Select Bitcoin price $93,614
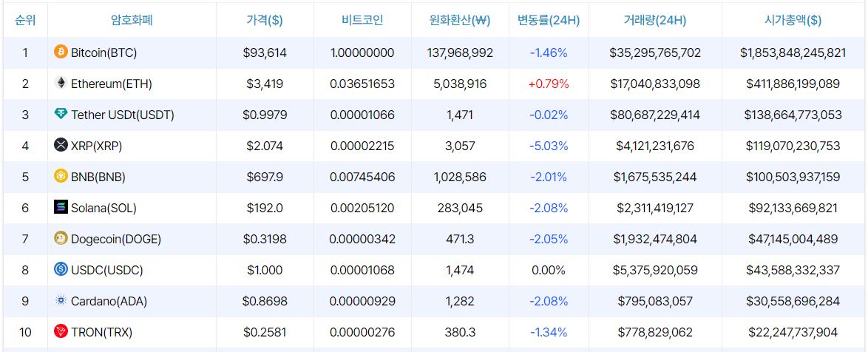This screenshot has width=868, height=352. tap(265, 53)
